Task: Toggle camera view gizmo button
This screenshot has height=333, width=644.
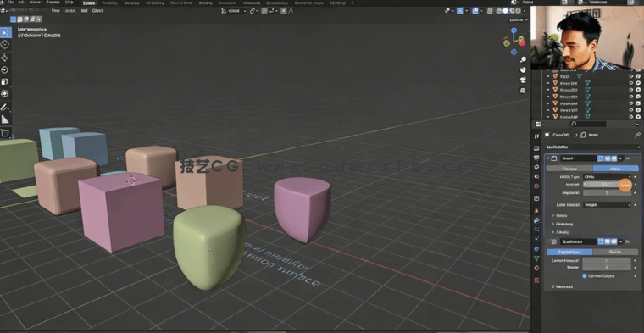Action: 523,80
